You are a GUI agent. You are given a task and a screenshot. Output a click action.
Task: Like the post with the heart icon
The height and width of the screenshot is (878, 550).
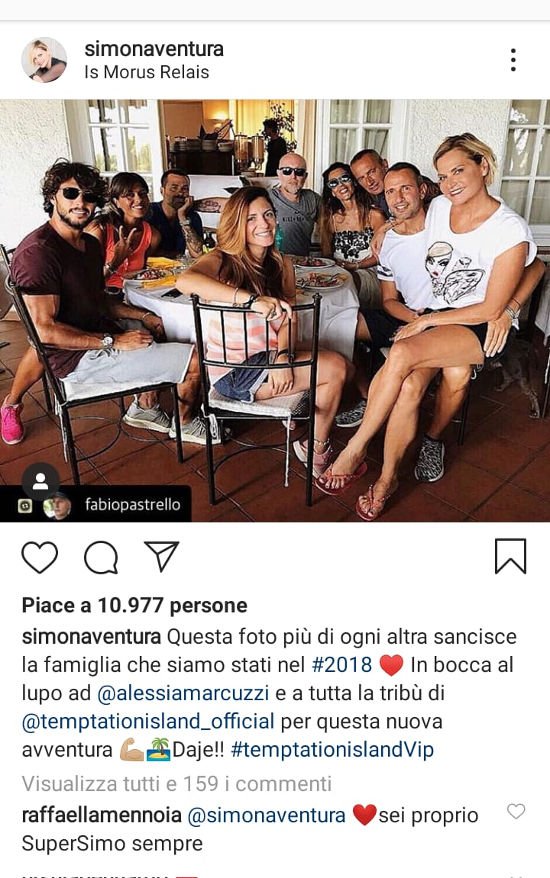40,557
